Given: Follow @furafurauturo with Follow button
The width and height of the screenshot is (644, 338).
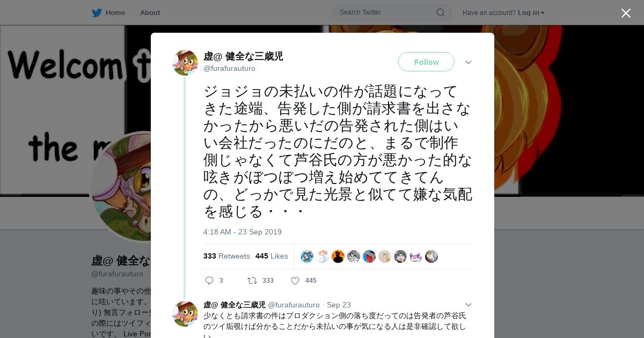Looking at the screenshot, I should (426, 62).
